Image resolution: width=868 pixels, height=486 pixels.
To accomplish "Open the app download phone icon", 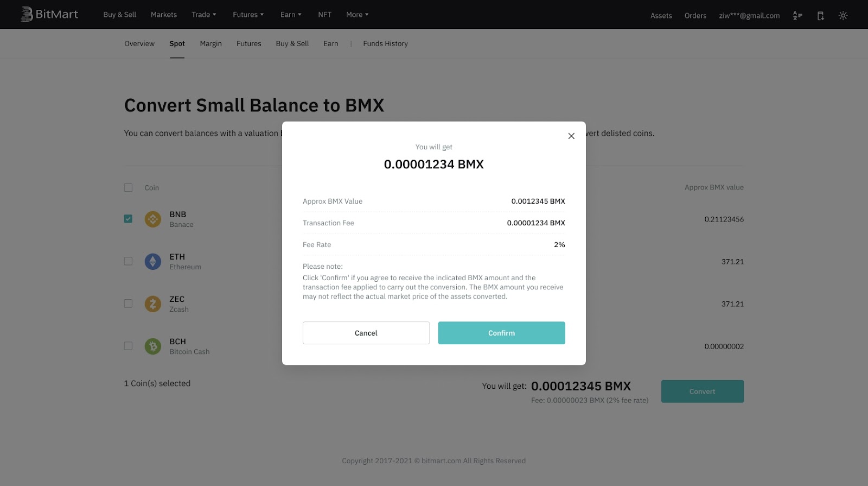I will (820, 16).
